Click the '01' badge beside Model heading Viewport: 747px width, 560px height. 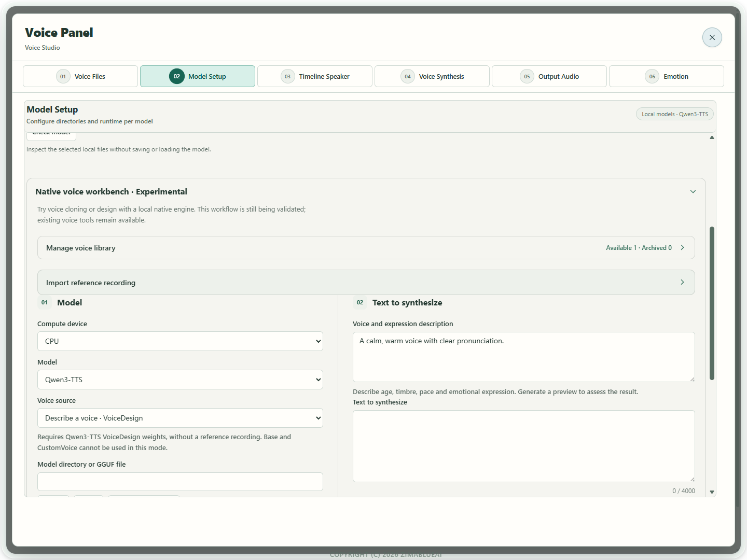[45, 303]
